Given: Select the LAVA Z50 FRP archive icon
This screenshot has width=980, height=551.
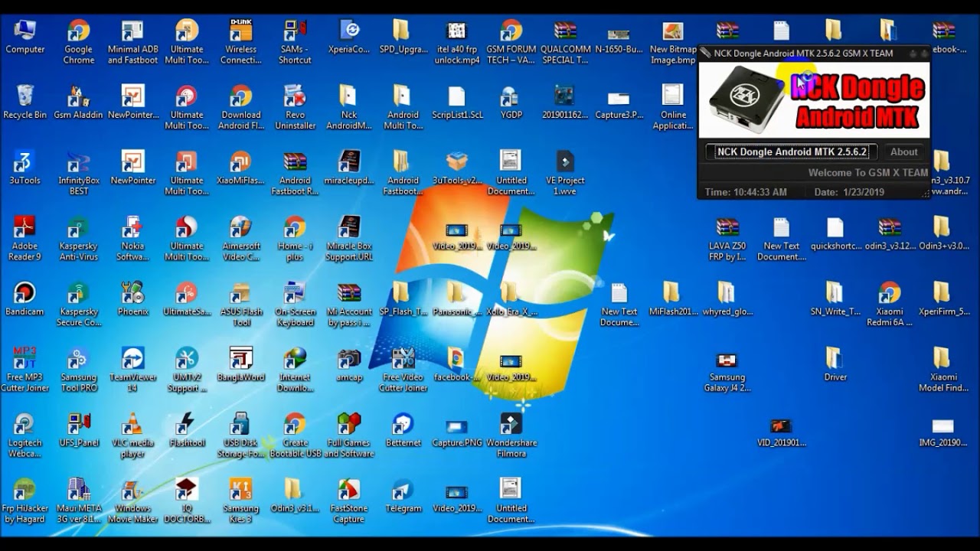Looking at the screenshot, I should 727,239.
